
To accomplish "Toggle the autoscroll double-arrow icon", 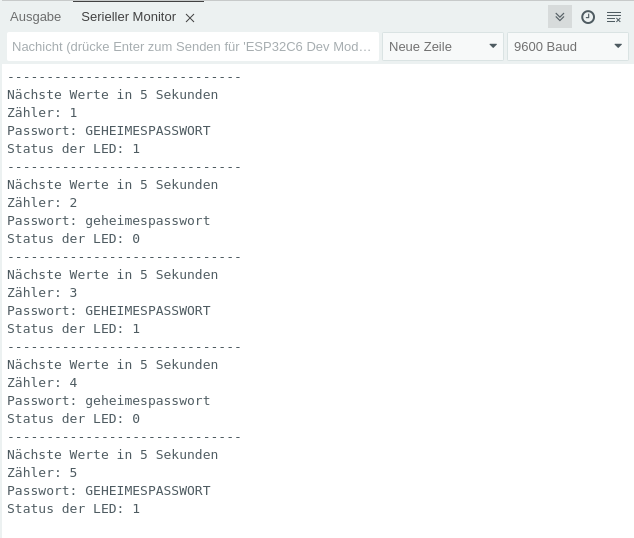I will pos(560,17).
